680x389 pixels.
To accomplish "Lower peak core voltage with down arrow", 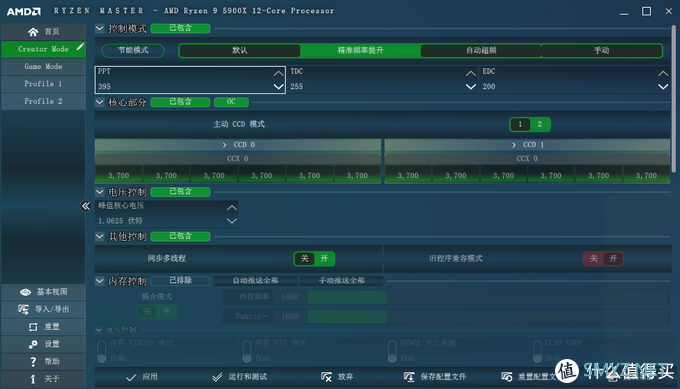I will 232,221.
